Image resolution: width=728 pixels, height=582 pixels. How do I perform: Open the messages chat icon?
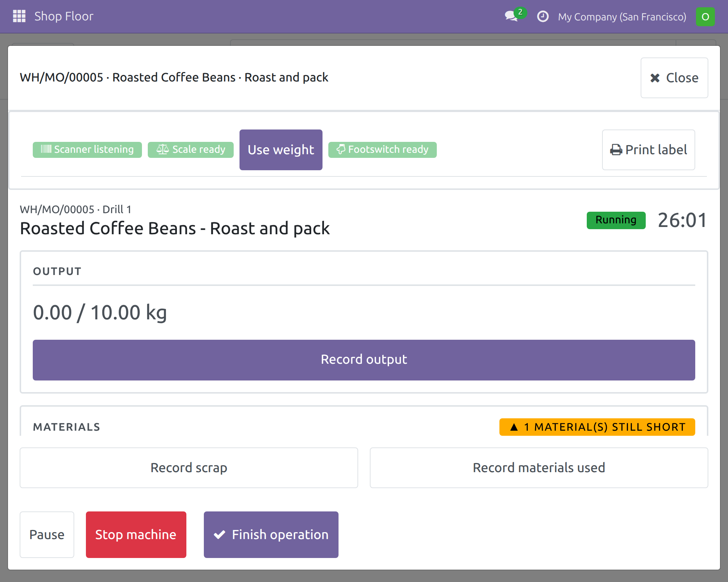click(x=512, y=16)
